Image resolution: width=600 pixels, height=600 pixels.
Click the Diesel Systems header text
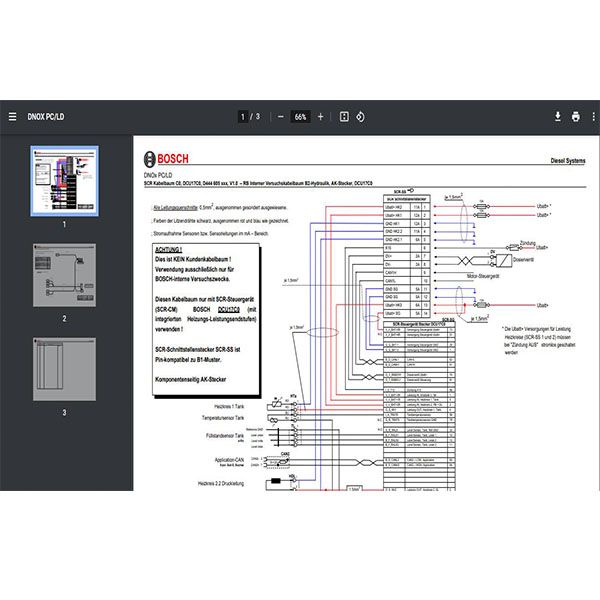(574, 160)
